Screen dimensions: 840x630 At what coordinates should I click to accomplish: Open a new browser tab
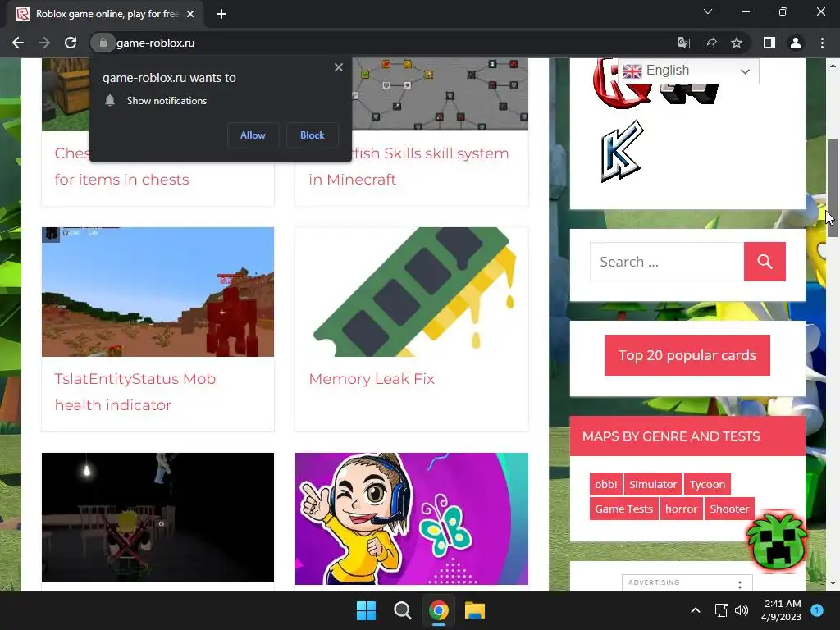click(x=221, y=14)
